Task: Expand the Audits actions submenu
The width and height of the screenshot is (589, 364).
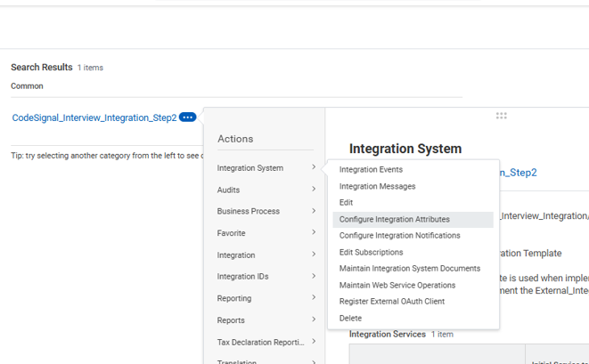Action: click(266, 190)
